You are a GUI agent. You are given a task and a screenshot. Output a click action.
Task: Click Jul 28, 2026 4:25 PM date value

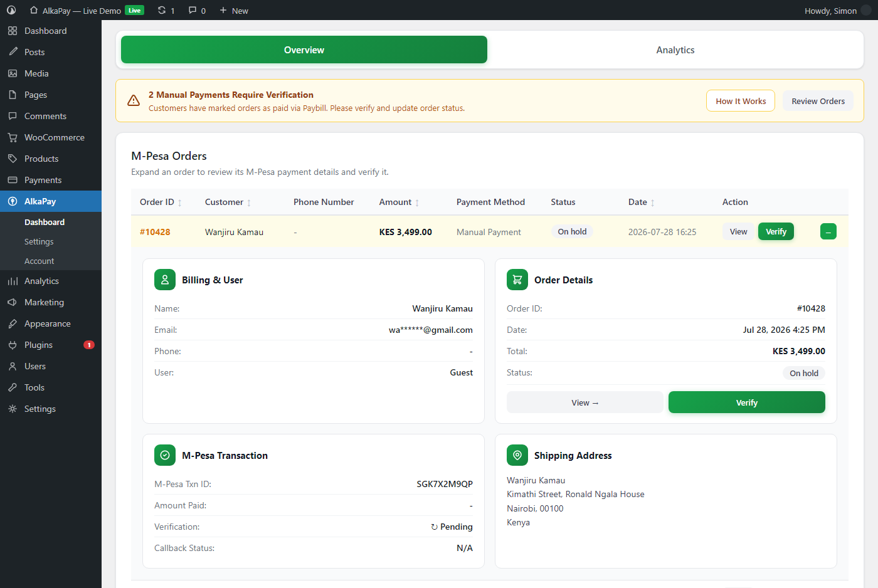click(784, 330)
